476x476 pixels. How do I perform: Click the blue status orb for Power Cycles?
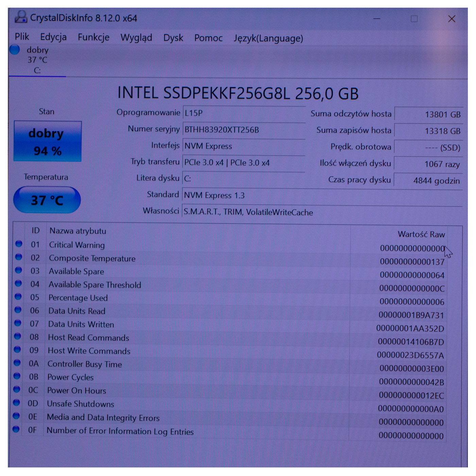click(x=17, y=376)
